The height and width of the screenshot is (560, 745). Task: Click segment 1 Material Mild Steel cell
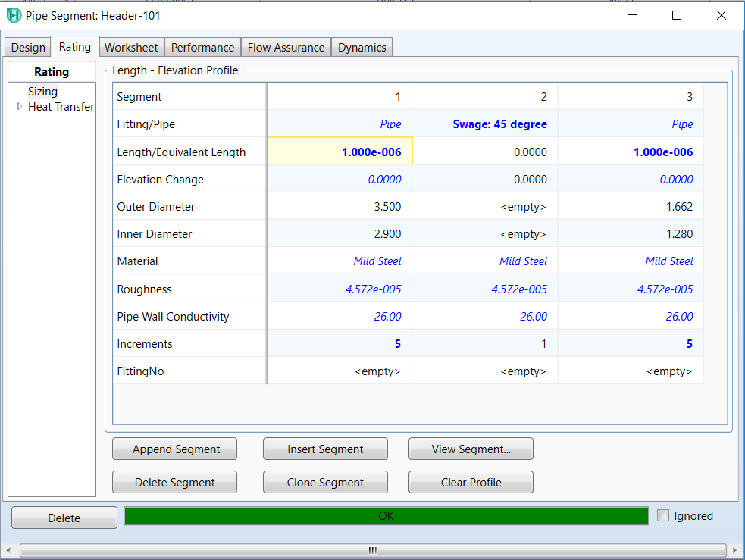coord(340,261)
